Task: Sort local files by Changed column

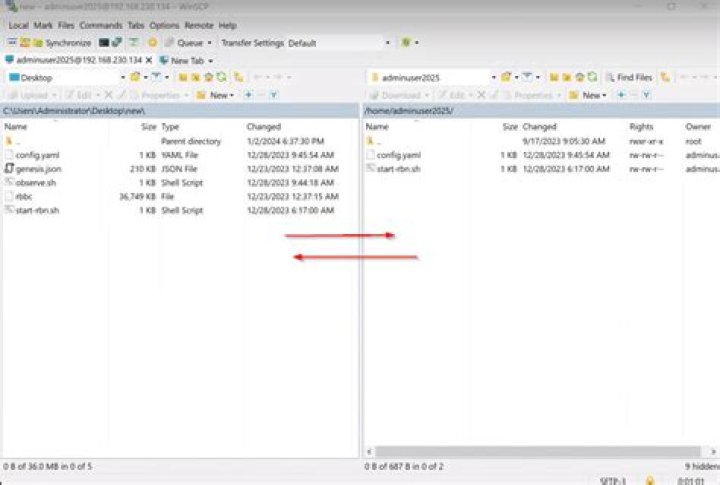Action: pyautogui.click(x=264, y=127)
